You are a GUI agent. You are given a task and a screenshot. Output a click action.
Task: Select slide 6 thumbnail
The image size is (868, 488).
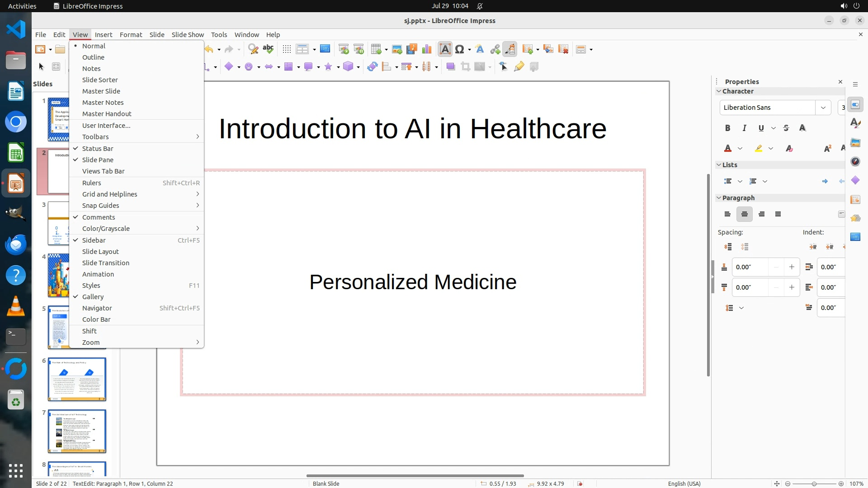point(77,379)
